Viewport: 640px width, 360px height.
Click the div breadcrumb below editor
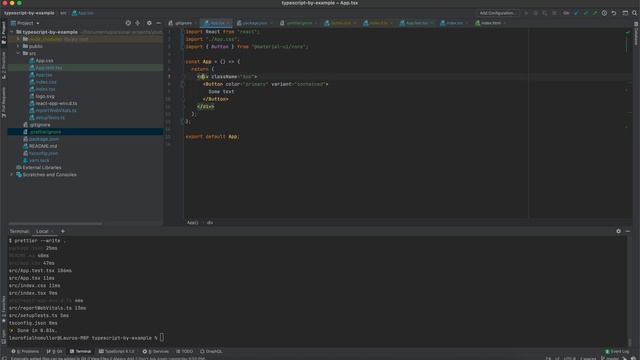pyautogui.click(x=210, y=223)
